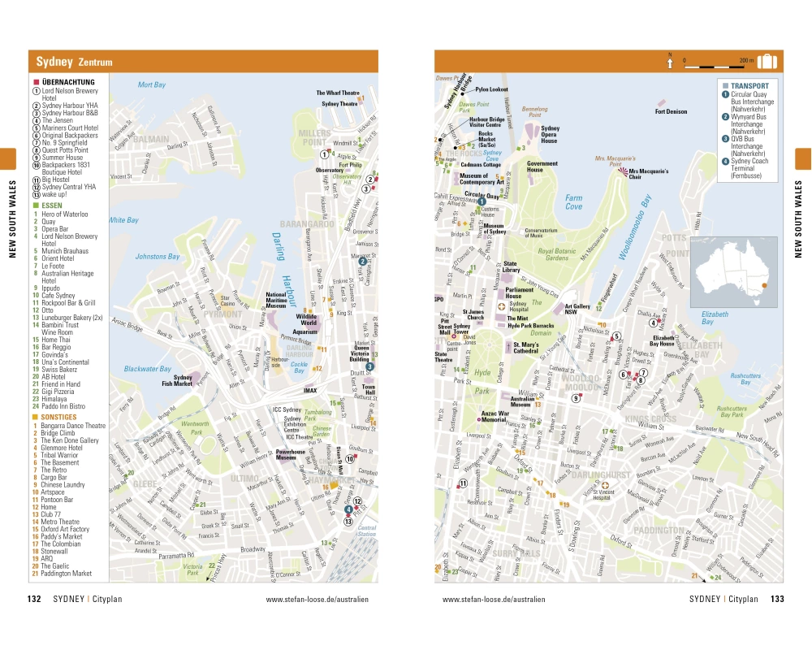Screen dimensions: 812x650
Task: Click the 'National Maritime Museum' map label
Action: coord(276,300)
